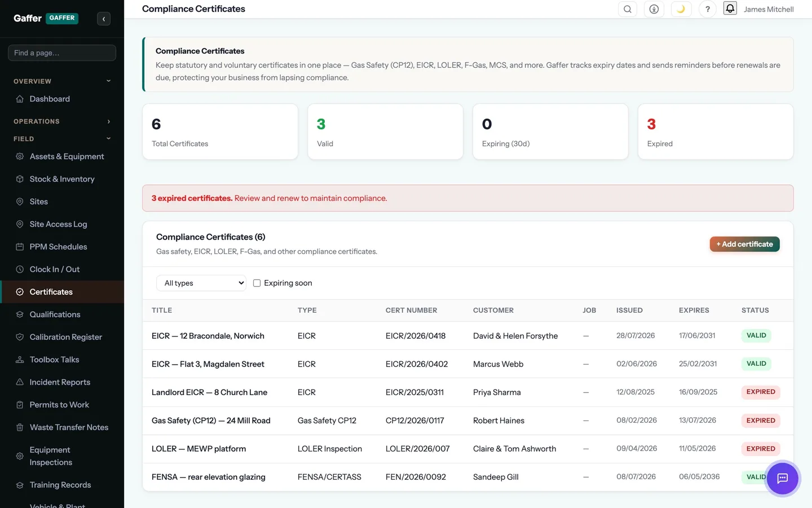Add a new certificate
Viewport: 812px width, 508px height.
744,244
